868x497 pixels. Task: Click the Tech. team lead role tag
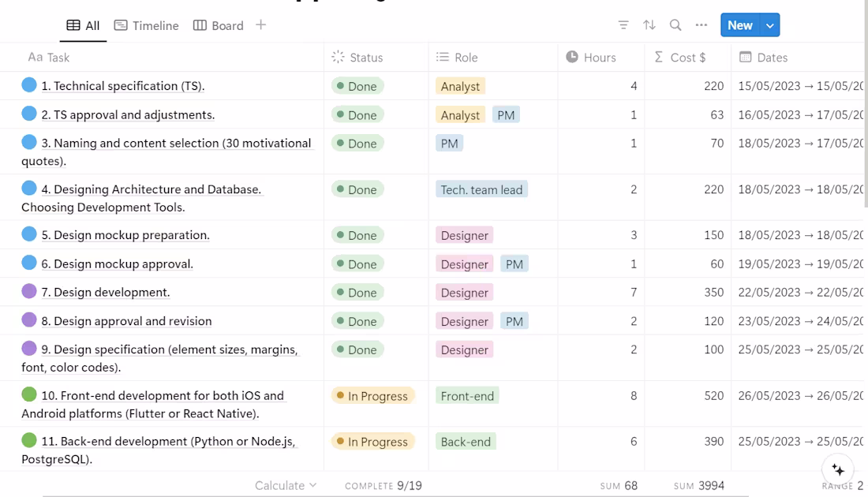click(481, 189)
